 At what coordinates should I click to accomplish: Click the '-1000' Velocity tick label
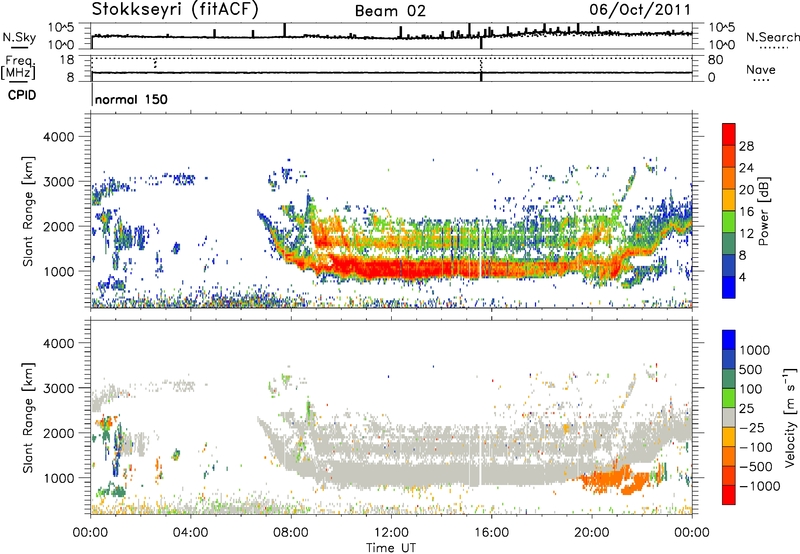[x=760, y=486]
